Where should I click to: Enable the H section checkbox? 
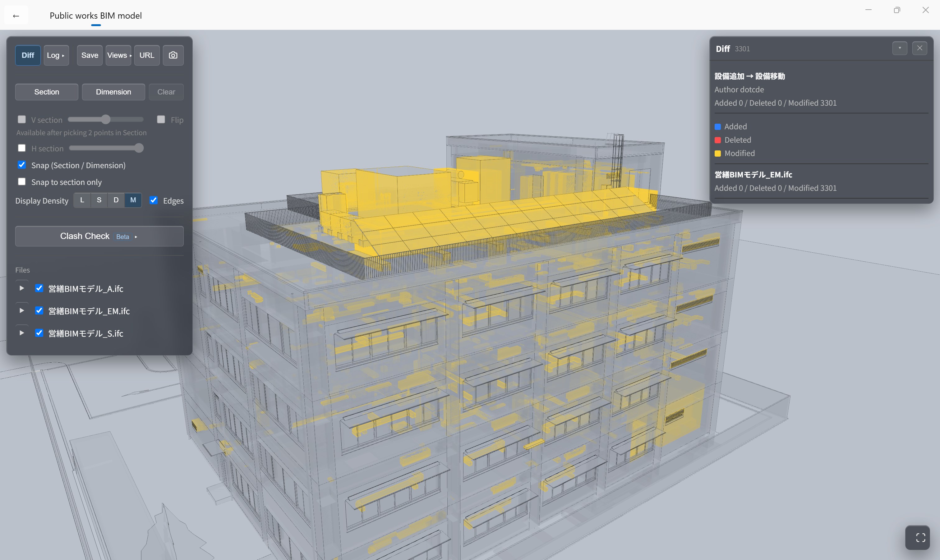click(x=22, y=148)
